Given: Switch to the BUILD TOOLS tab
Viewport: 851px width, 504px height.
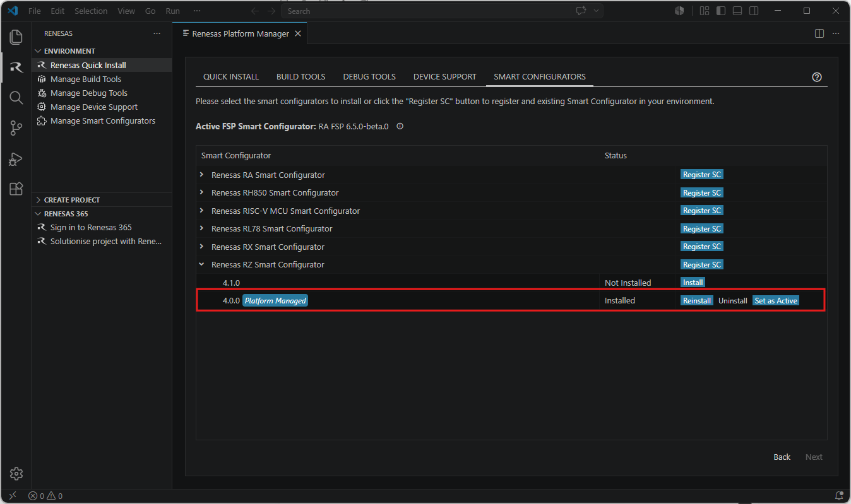Looking at the screenshot, I should pos(301,77).
